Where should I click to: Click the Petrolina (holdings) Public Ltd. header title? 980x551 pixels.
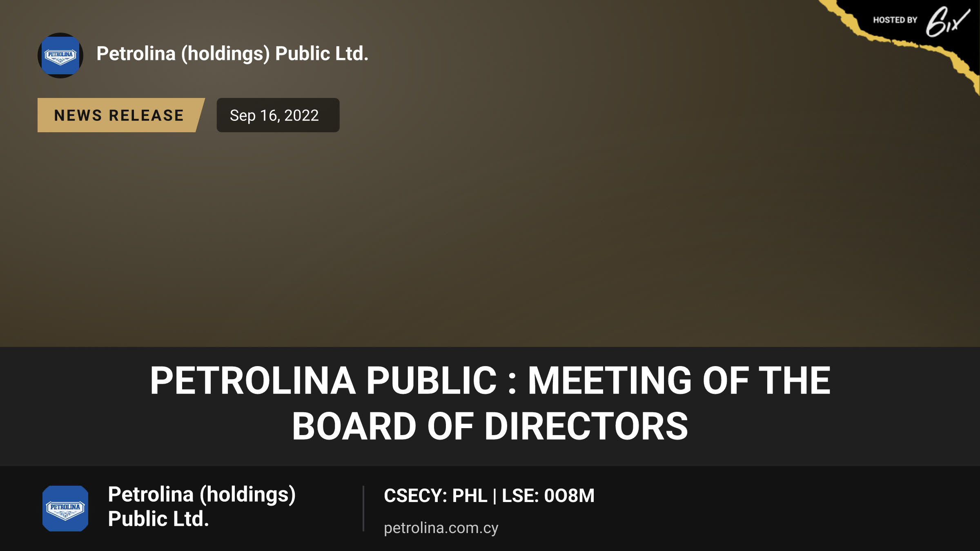click(x=232, y=54)
